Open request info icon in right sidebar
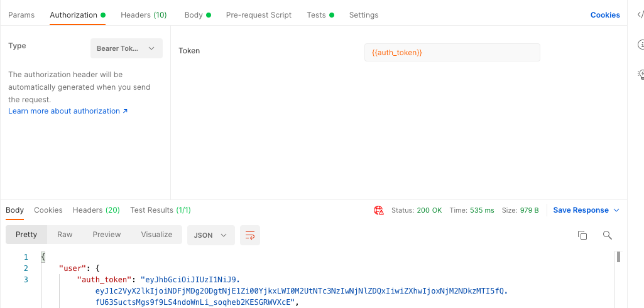Viewport: 644px width, 308px height. click(640, 45)
